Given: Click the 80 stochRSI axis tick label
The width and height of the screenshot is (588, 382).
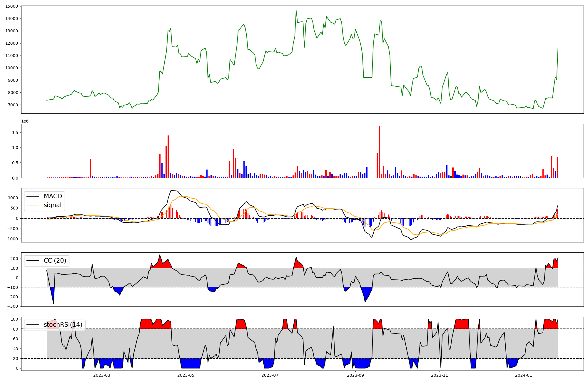Looking at the screenshot, I should pos(15,329).
